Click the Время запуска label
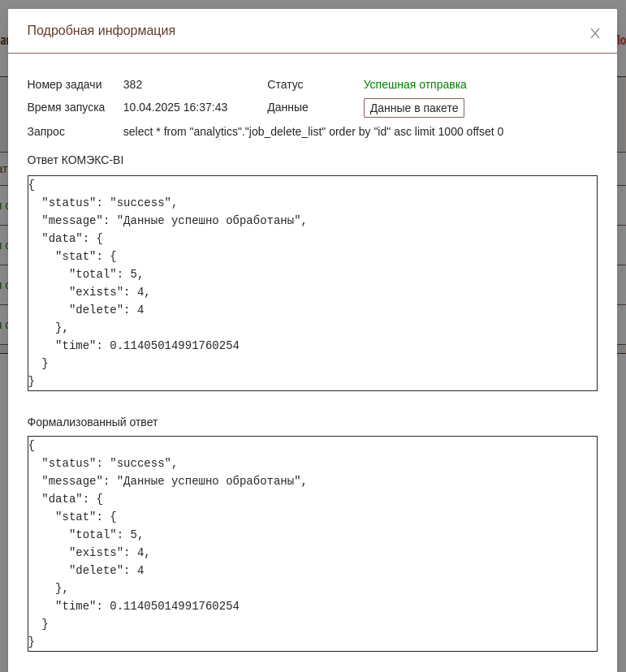 coord(66,107)
